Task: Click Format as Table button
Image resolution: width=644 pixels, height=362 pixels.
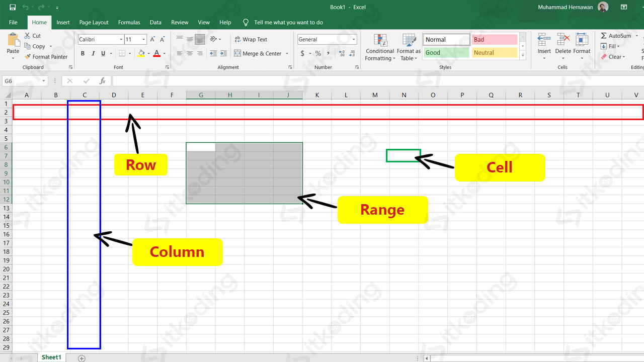Action: pos(409,47)
